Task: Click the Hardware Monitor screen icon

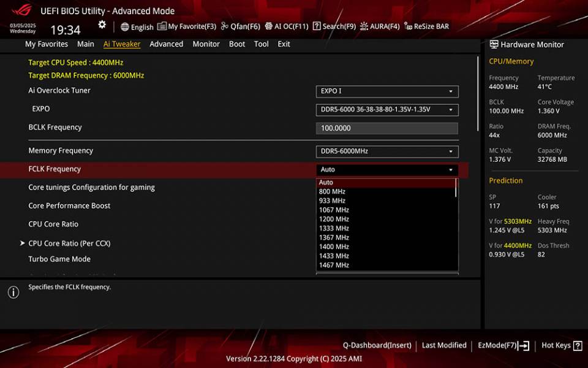Action: pyautogui.click(x=494, y=44)
